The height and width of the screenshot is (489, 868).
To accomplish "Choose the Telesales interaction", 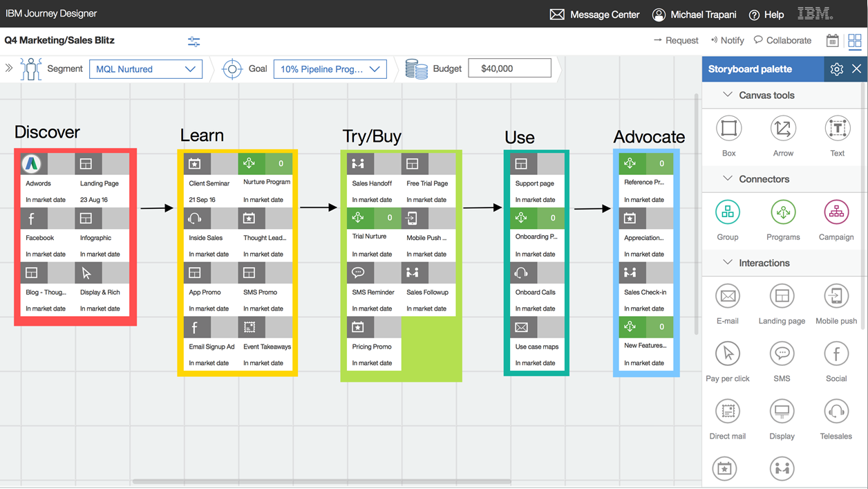I will [x=836, y=411].
